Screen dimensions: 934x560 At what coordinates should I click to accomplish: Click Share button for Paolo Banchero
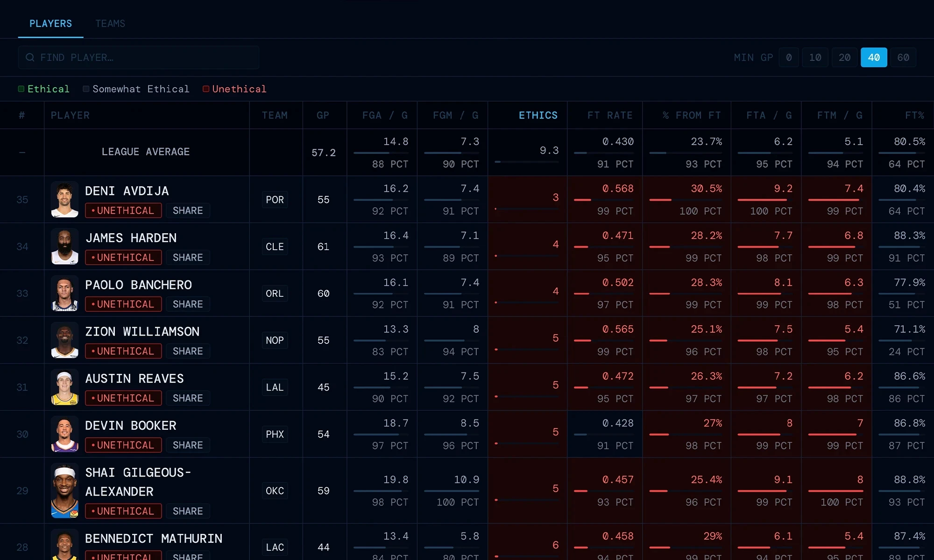tap(188, 304)
